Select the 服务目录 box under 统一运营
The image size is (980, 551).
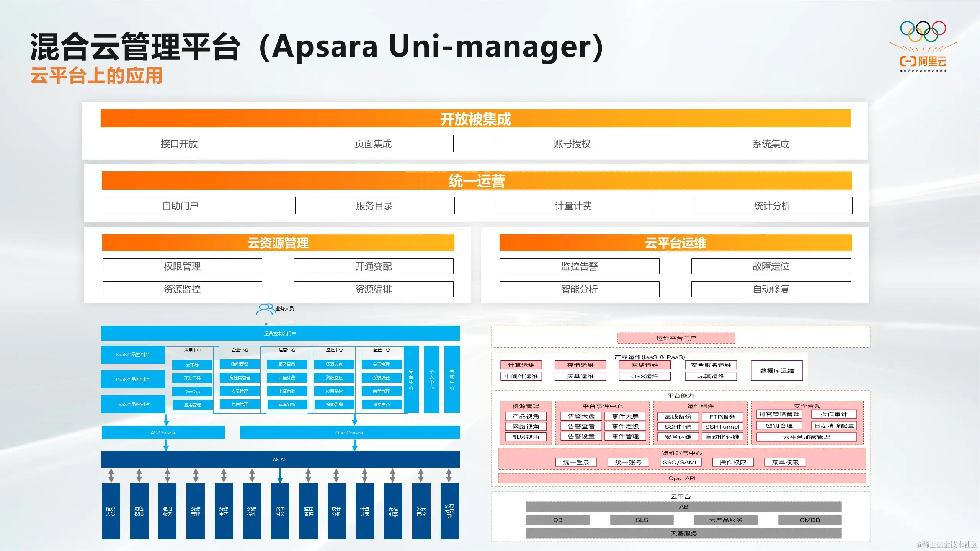tap(374, 206)
